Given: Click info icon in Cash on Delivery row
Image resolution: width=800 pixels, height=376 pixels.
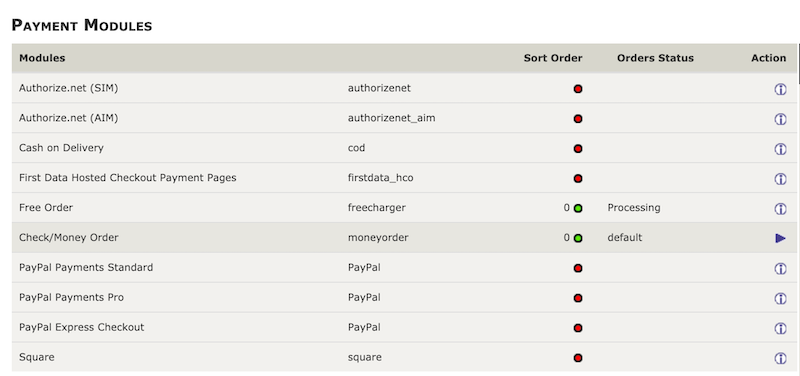Looking at the screenshot, I should point(780,149).
